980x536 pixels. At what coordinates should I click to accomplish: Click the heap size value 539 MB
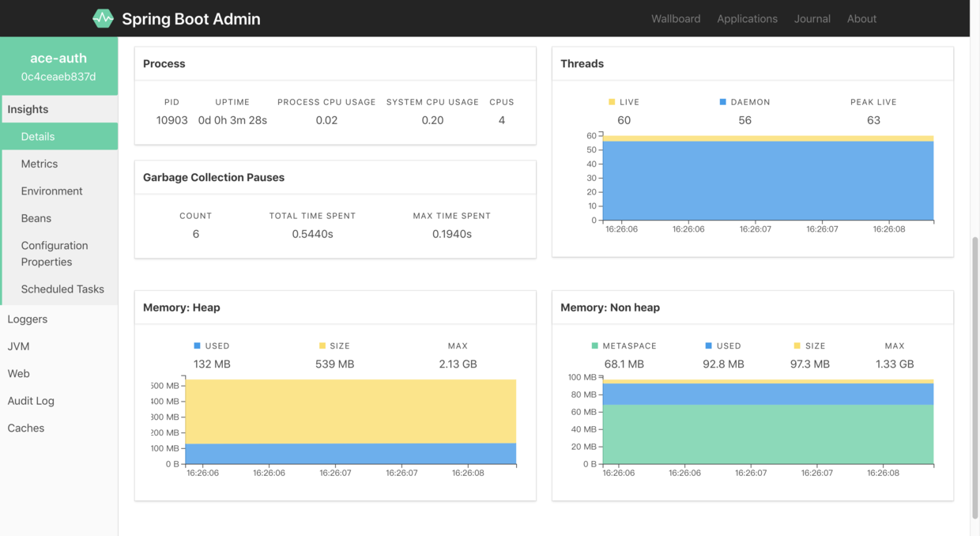(334, 364)
